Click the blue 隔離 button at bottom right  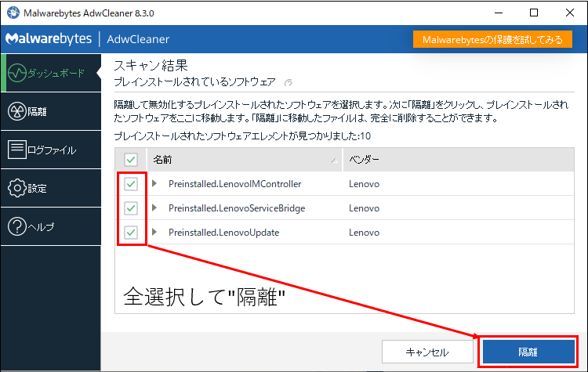pyautogui.click(x=528, y=352)
